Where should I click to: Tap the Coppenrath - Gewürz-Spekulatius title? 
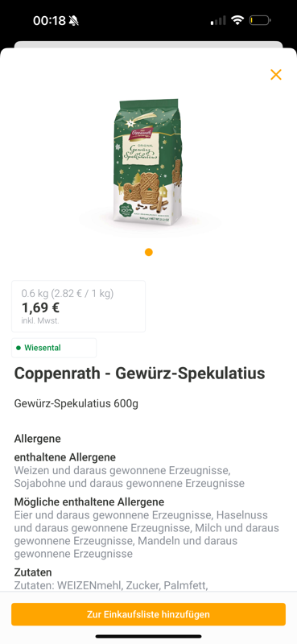[x=140, y=374]
